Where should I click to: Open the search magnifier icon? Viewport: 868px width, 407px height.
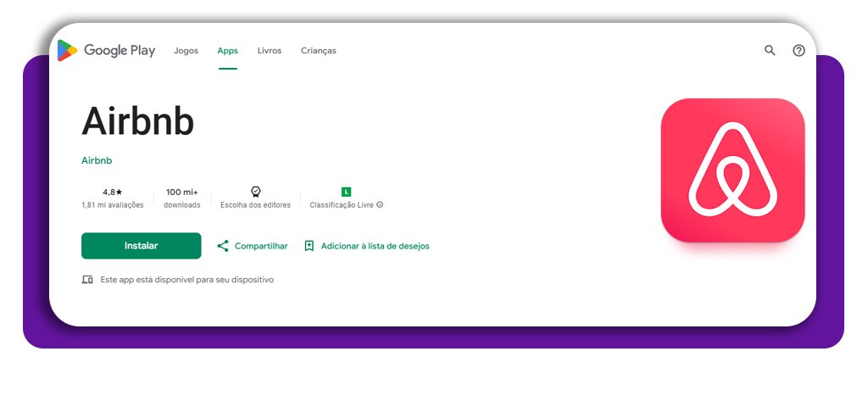(x=770, y=50)
